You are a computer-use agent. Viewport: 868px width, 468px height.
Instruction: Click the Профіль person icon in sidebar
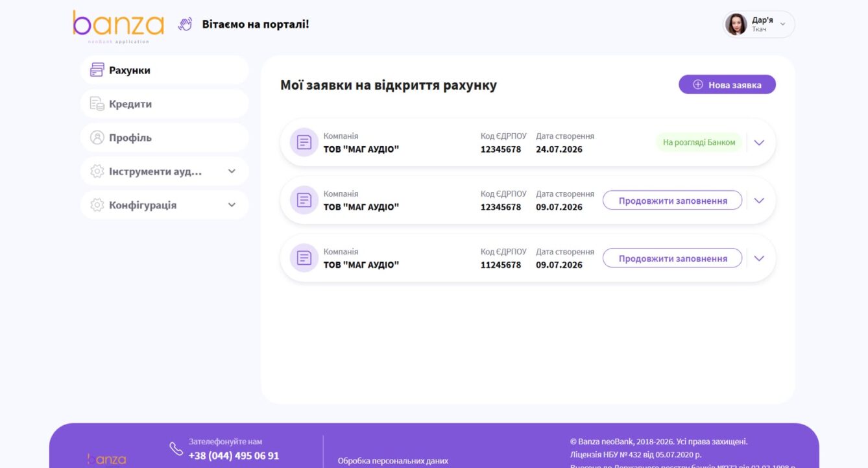click(x=97, y=138)
